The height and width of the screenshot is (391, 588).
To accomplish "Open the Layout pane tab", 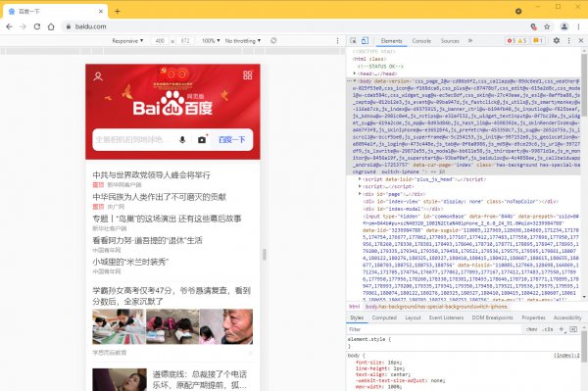I will [x=413, y=318].
